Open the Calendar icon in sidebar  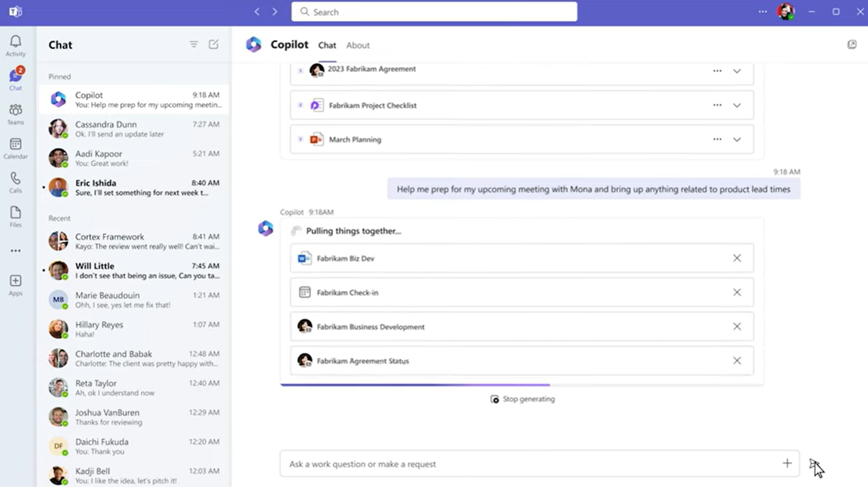coord(16,148)
